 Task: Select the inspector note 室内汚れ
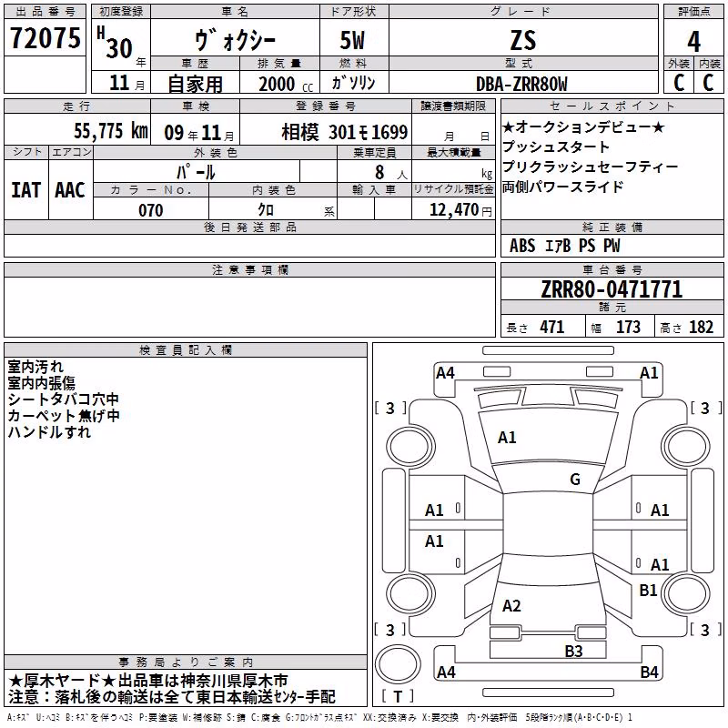pyautogui.click(x=35, y=367)
